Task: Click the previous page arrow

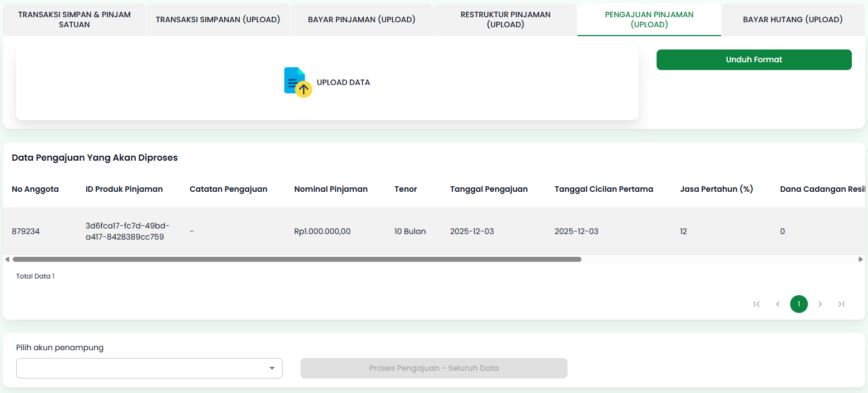Action: [778, 304]
